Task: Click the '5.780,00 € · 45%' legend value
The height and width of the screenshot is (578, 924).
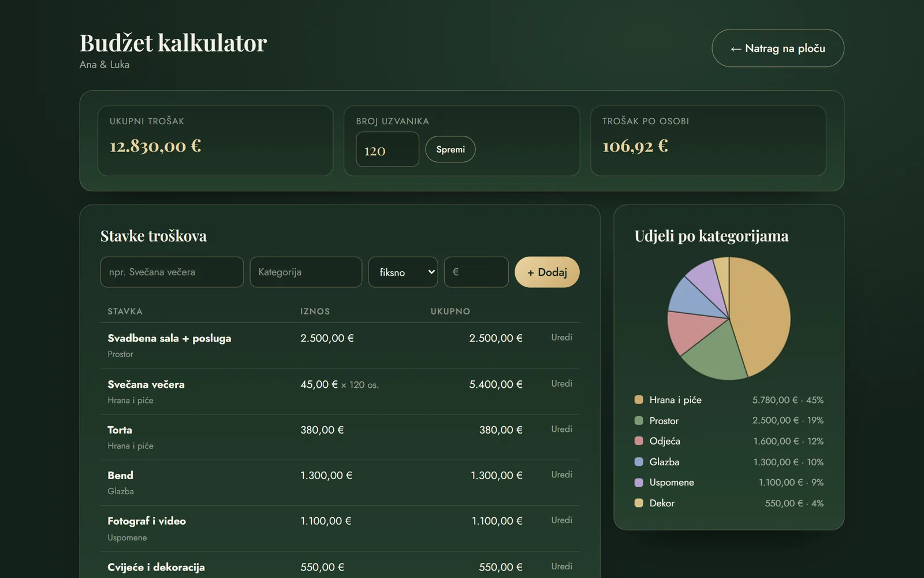Action: 788,400
